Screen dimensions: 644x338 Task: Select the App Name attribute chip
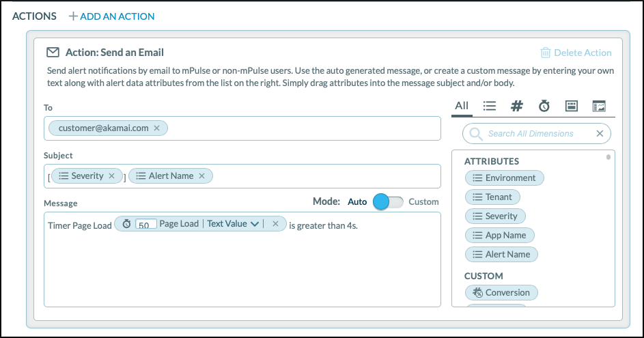(x=499, y=235)
